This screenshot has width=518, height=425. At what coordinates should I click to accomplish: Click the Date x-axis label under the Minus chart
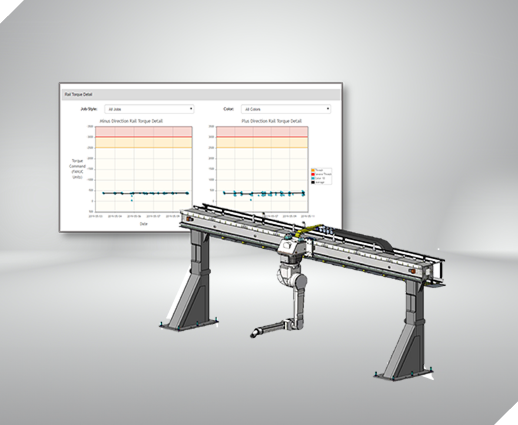click(143, 224)
